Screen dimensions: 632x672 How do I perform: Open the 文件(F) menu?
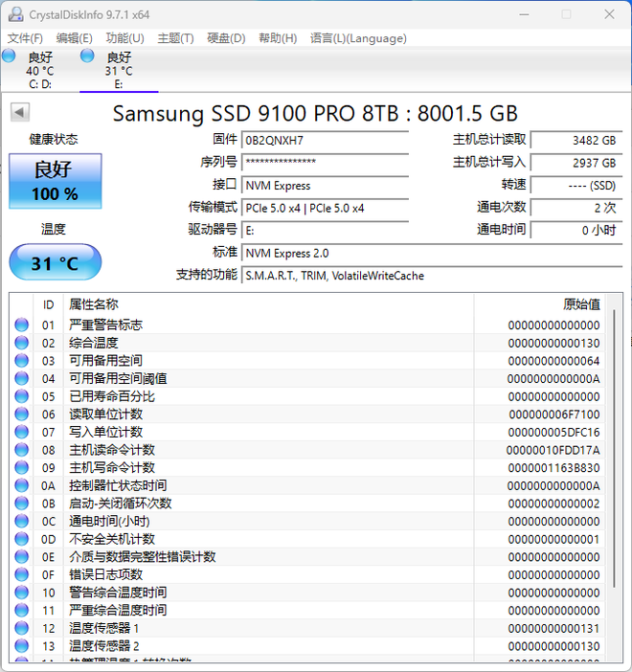point(25,38)
